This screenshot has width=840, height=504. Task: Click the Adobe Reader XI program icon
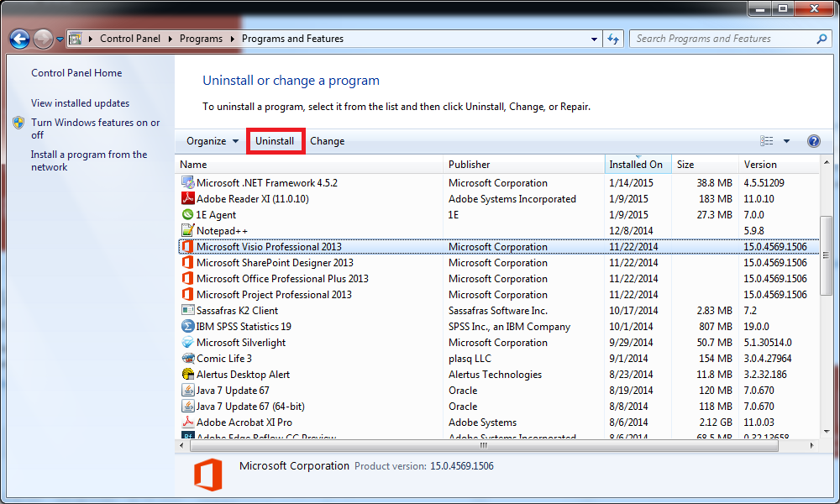(x=188, y=199)
